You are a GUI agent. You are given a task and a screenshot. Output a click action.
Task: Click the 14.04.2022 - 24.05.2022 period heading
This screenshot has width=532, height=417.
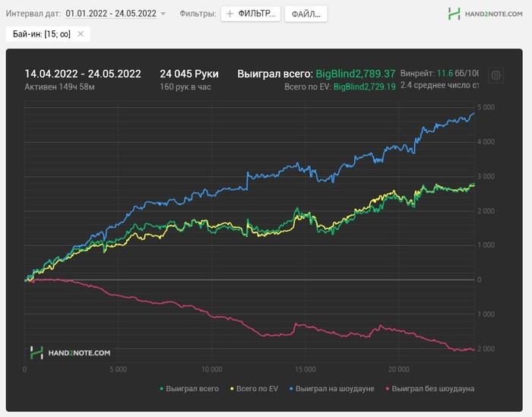pos(83,74)
